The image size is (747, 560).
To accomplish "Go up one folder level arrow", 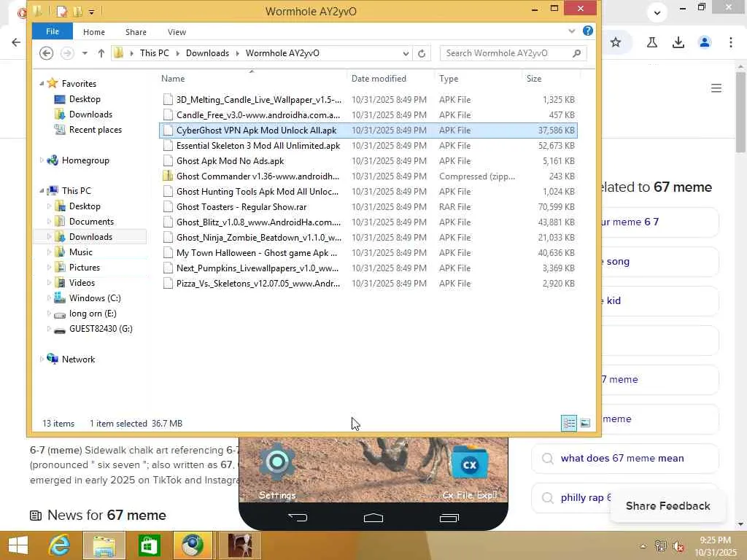I will (101, 53).
